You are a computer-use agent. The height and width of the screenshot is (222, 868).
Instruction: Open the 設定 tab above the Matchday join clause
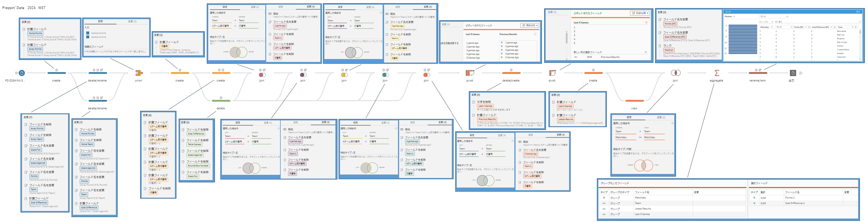pyautogui.click(x=629, y=117)
